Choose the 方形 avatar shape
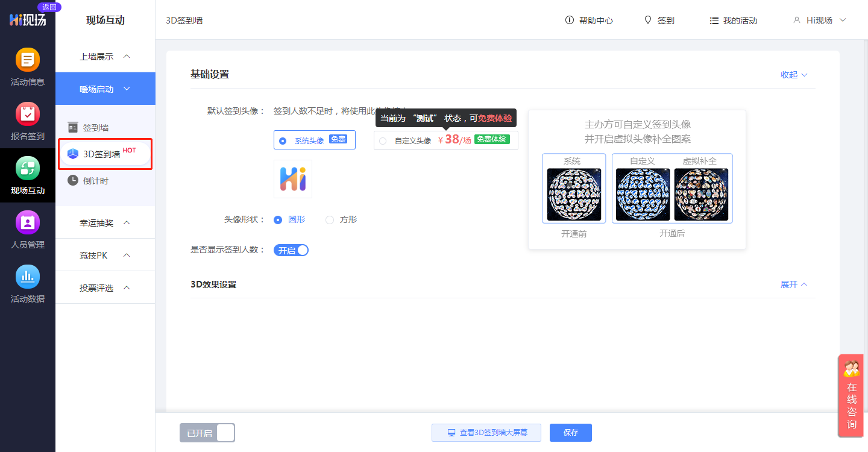Image resolution: width=868 pixels, height=452 pixels. (330, 219)
